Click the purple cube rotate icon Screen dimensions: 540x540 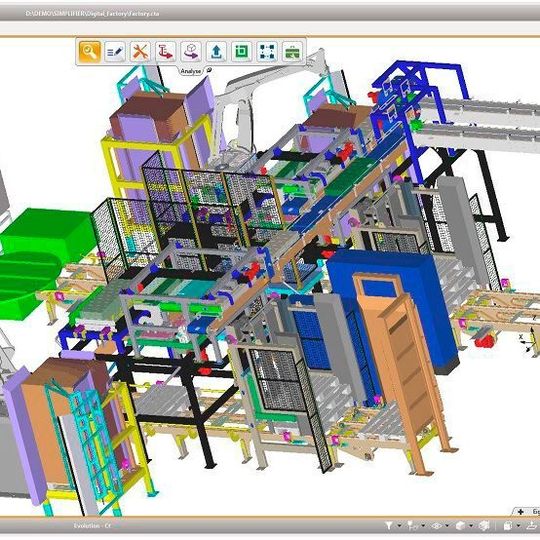(191, 52)
